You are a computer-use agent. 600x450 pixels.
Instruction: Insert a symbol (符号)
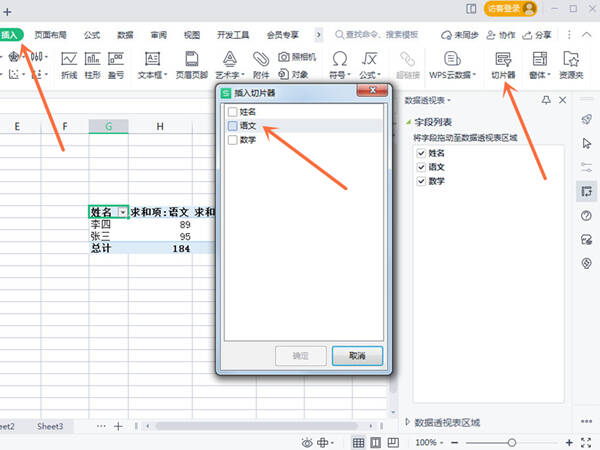(x=339, y=65)
